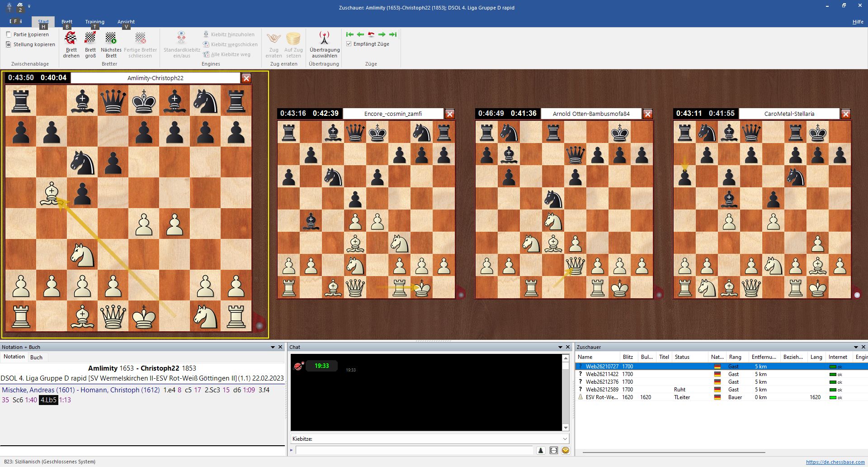Image resolution: width=868 pixels, height=467 pixels.
Task: Click the Brett drehen icon
Action: click(x=71, y=39)
